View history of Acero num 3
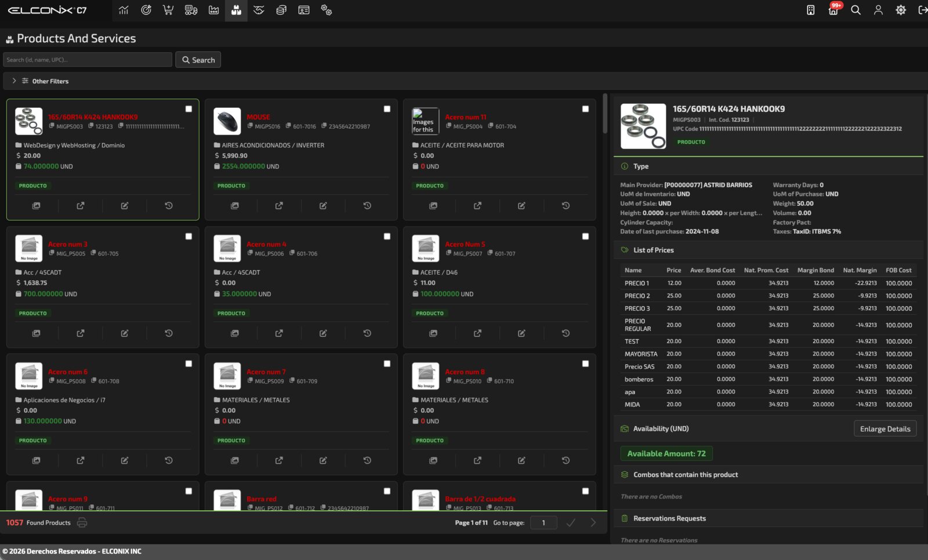The width and height of the screenshot is (928, 560). click(x=169, y=333)
